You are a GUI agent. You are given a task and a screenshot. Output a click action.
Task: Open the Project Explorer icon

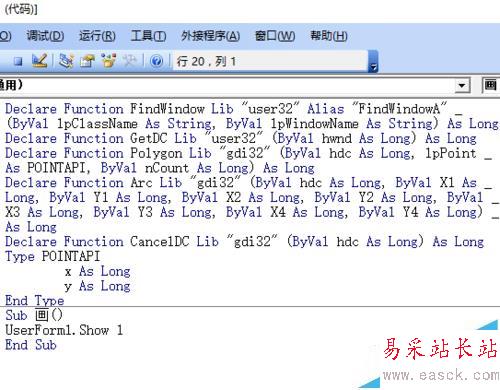(x=66, y=61)
